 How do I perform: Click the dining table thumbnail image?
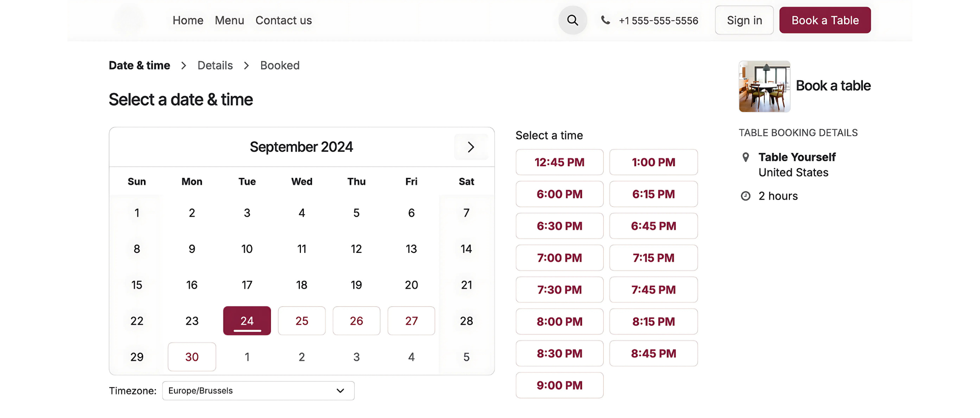(x=764, y=87)
